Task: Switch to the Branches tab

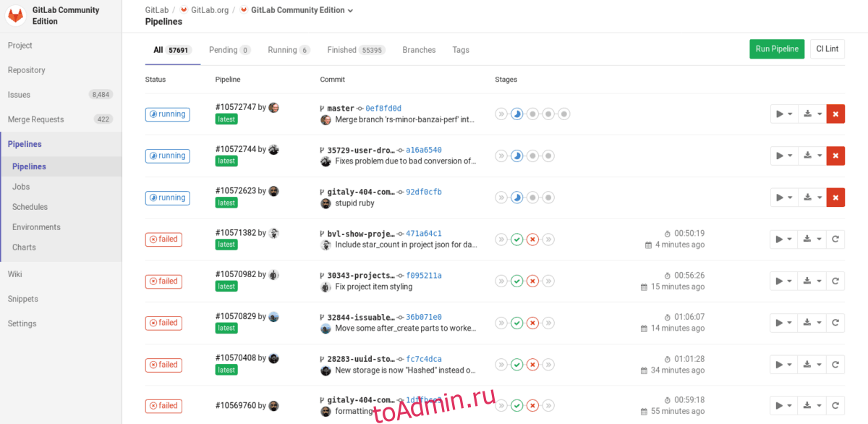Action: coord(419,50)
